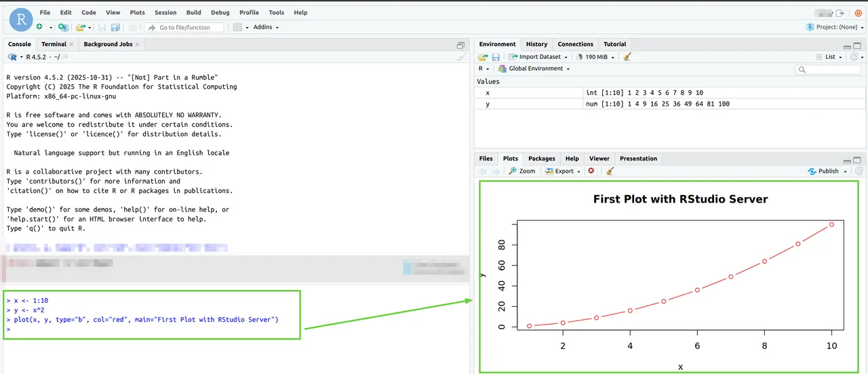Clear all plots with broom icon
The image size is (868, 374).
[x=610, y=171]
